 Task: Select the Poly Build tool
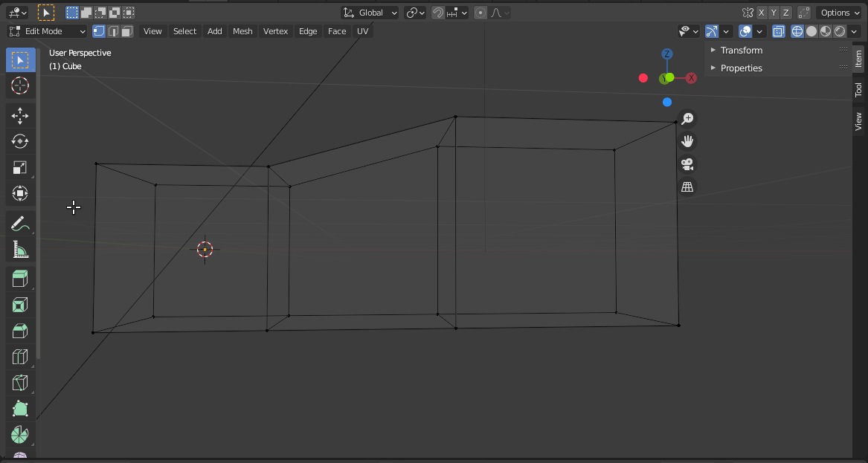(21, 409)
